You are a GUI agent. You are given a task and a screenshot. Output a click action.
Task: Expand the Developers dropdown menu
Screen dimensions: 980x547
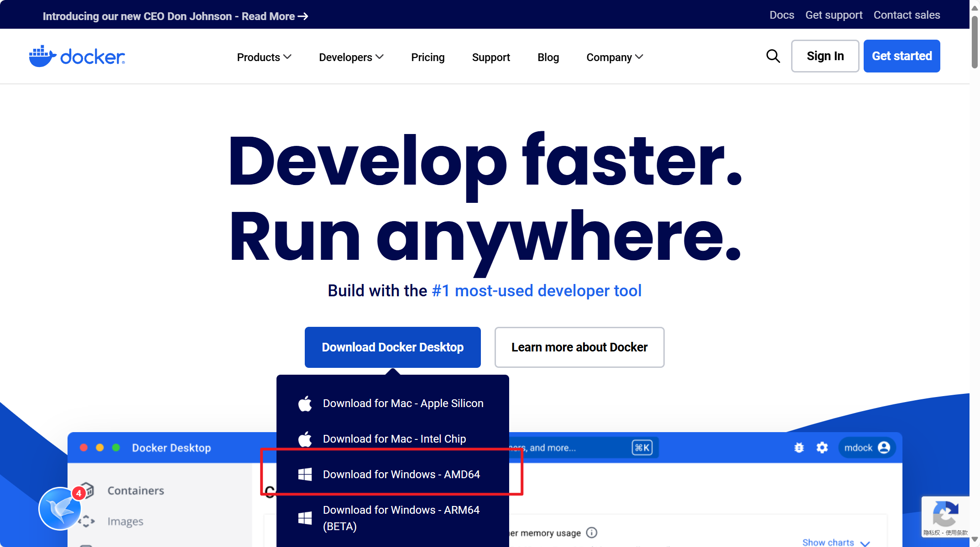click(351, 57)
